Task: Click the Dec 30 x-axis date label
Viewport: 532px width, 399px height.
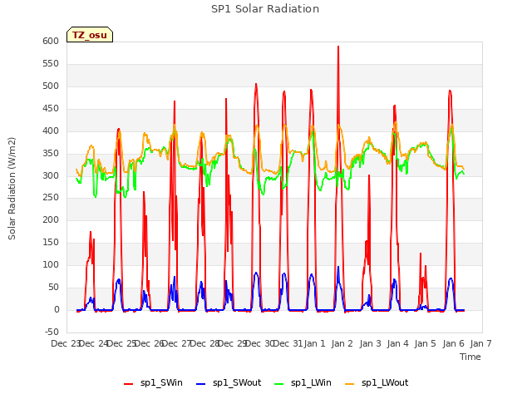Action: (x=260, y=343)
